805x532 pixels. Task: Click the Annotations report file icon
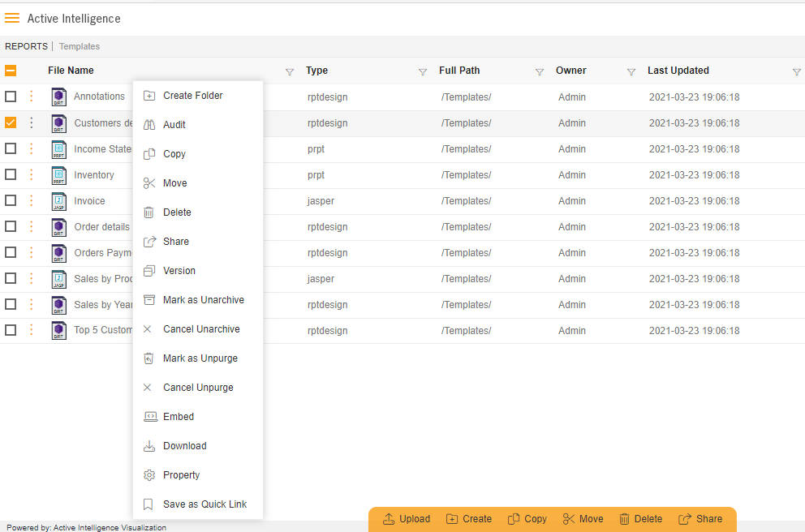pyautogui.click(x=59, y=97)
